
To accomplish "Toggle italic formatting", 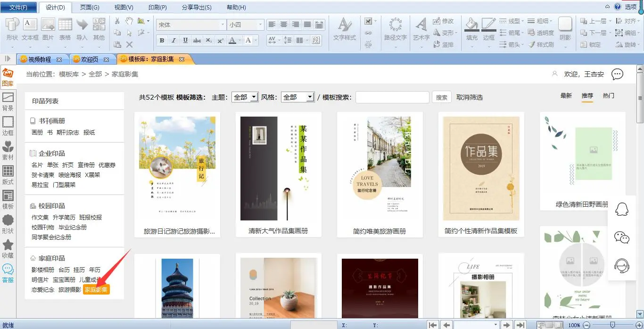I will click(173, 41).
